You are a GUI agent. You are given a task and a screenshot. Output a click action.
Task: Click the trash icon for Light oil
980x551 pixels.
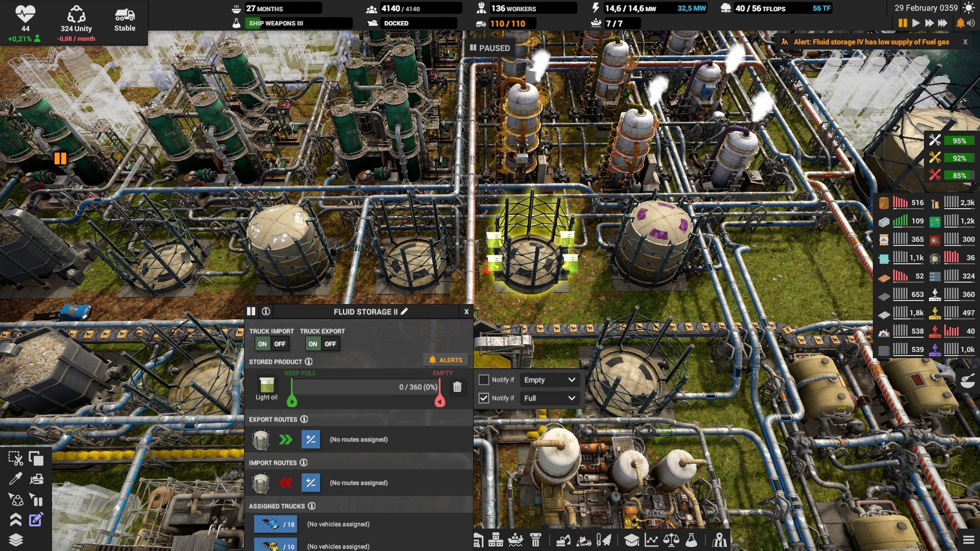[457, 387]
